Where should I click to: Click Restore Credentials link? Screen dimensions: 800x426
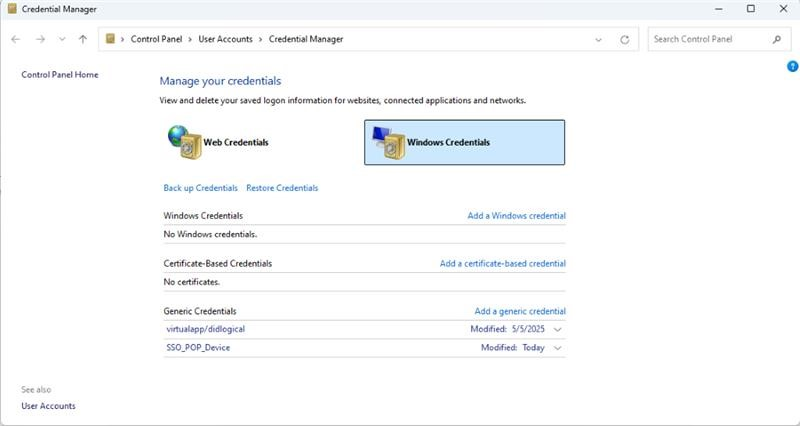pos(282,188)
